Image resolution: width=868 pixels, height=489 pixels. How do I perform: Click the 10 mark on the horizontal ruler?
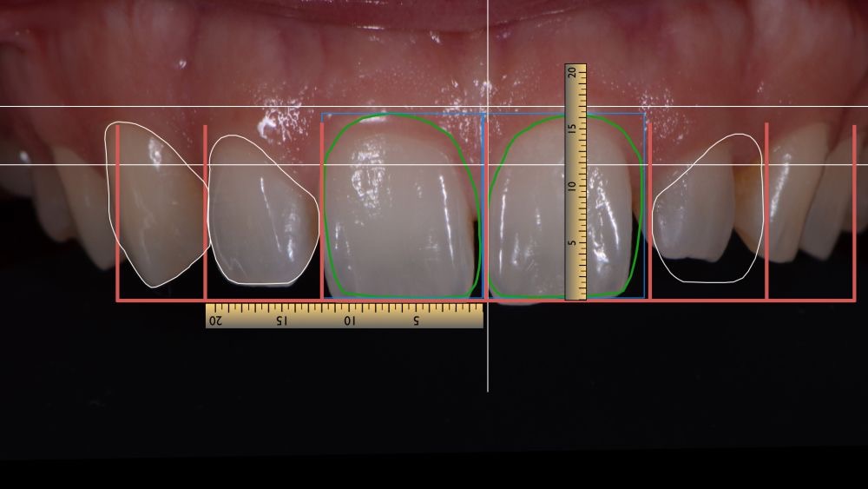349,321
